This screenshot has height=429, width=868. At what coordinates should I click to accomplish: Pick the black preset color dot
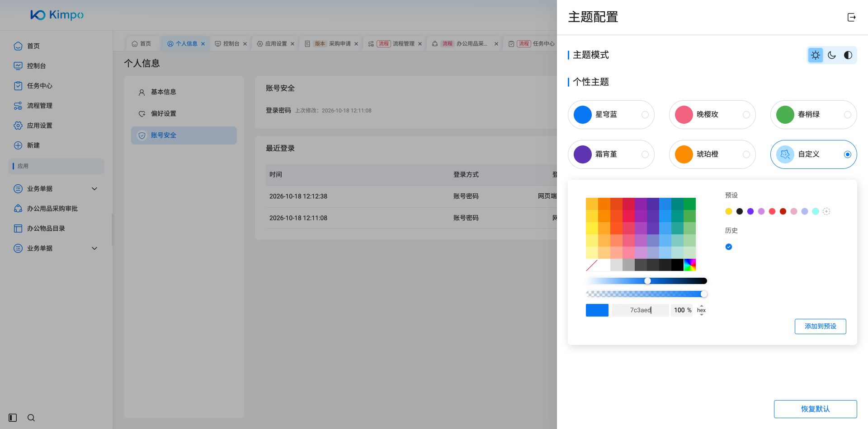click(740, 211)
